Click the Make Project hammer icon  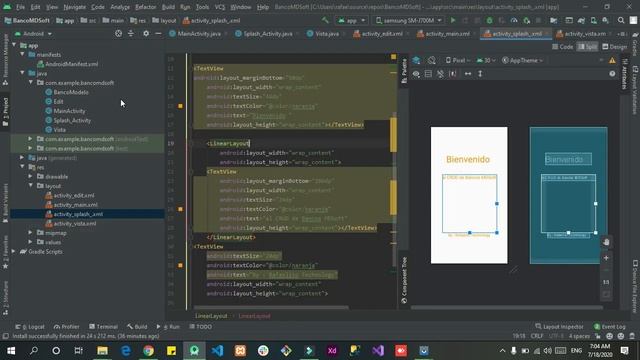pos(325,20)
